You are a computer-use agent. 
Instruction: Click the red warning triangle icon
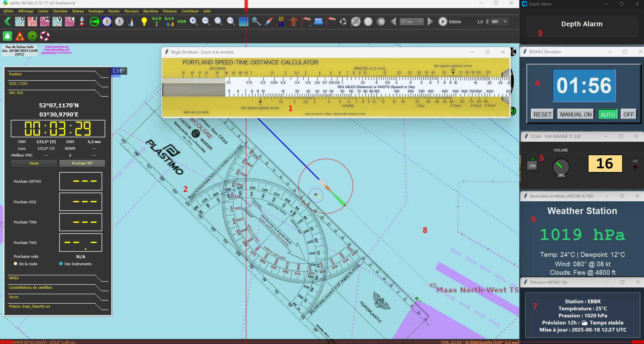point(20,36)
